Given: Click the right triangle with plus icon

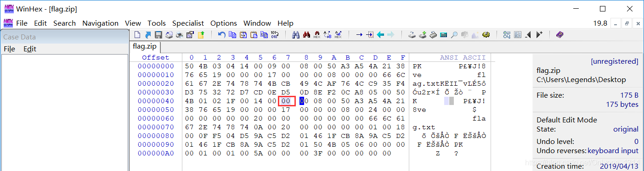Looking at the screenshot, I should coord(539,34).
